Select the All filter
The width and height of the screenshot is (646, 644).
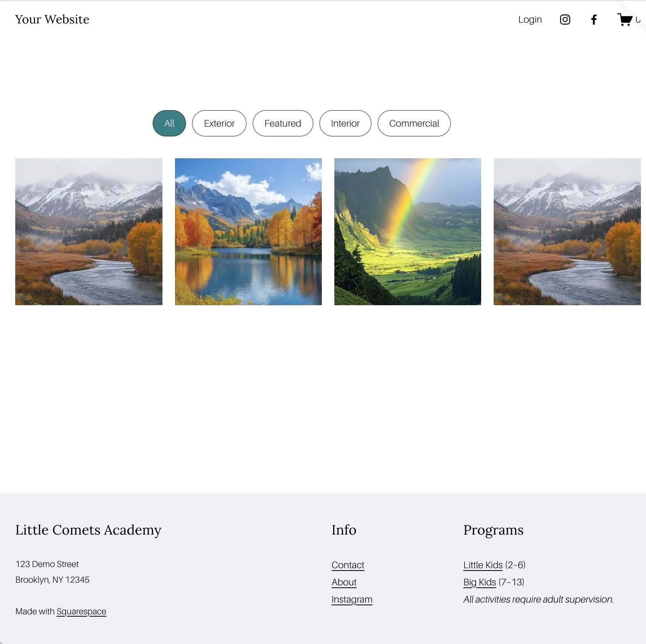[169, 123]
